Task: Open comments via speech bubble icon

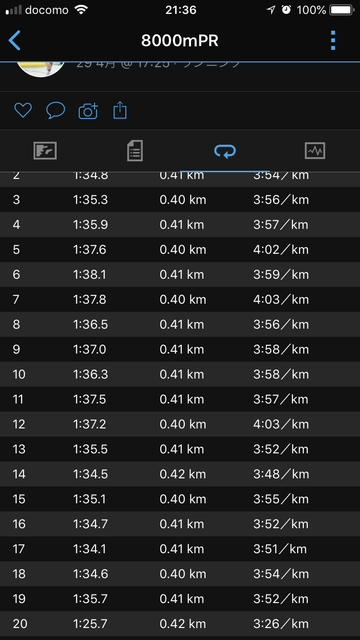Action: click(56, 110)
